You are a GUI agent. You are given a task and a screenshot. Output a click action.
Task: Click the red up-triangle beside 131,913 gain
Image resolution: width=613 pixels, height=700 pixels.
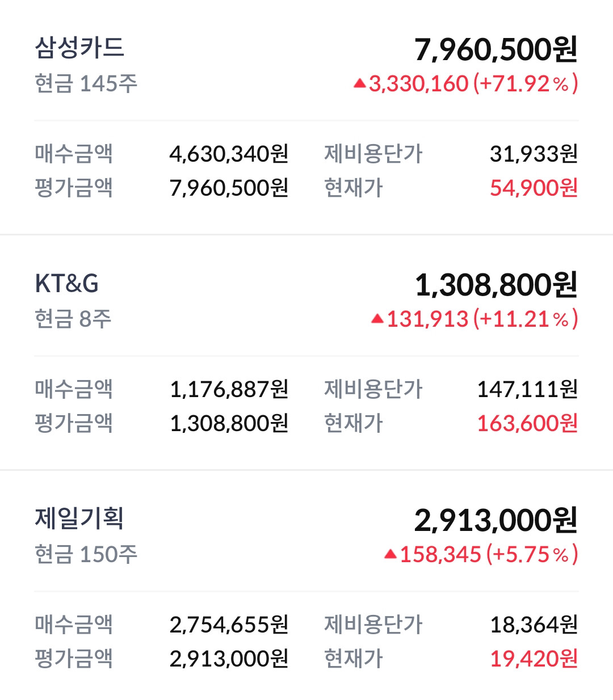(377, 319)
